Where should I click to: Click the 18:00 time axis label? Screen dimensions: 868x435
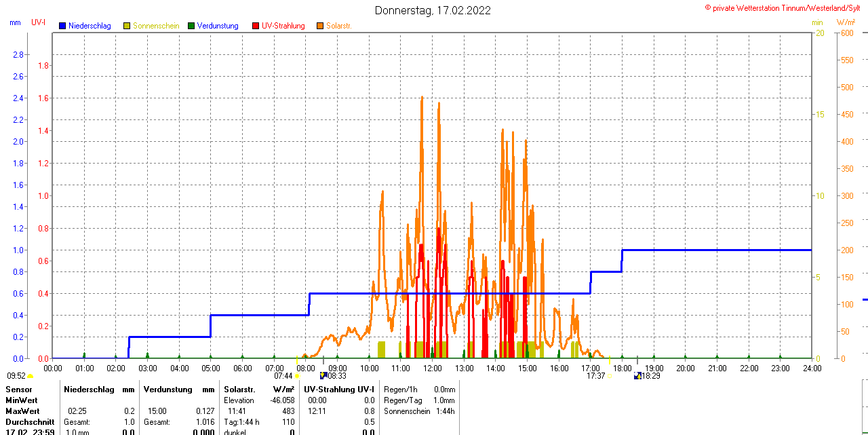tap(622, 368)
